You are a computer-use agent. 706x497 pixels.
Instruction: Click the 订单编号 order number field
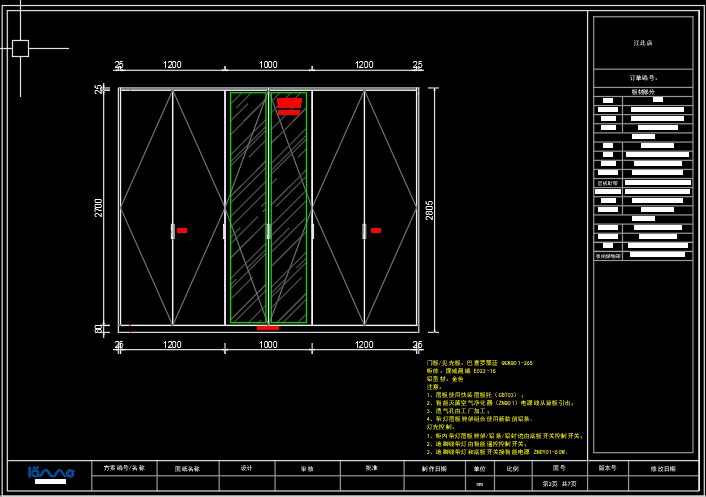642,77
